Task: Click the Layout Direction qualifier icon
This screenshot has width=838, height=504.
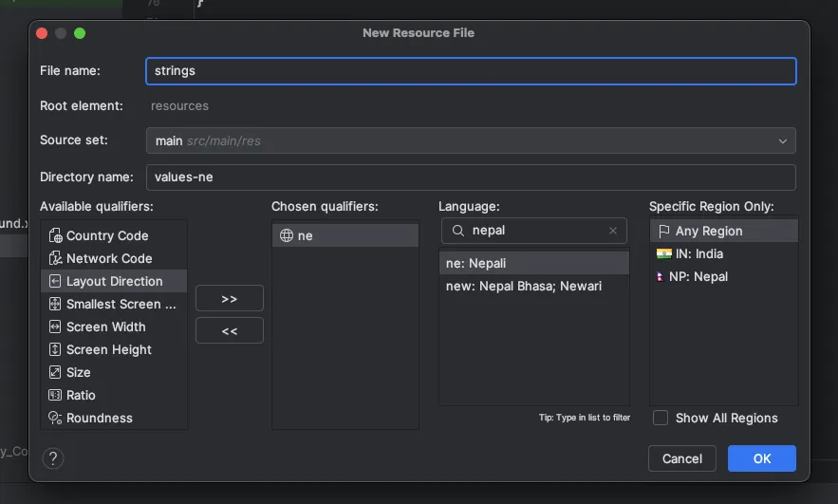Action: pos(55,281)
